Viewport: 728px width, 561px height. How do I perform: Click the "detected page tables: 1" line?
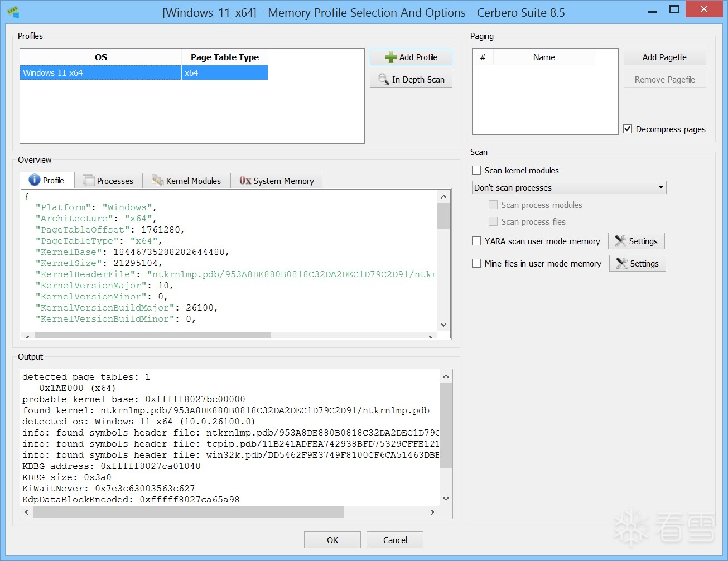coord(86,377)
